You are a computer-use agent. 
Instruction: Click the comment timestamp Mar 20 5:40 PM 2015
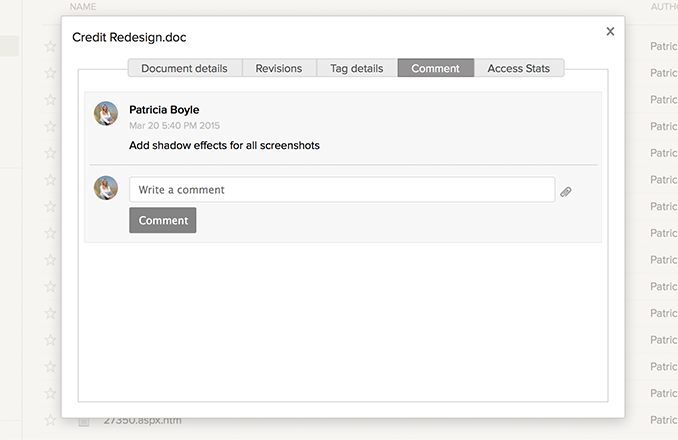[174, 126]
